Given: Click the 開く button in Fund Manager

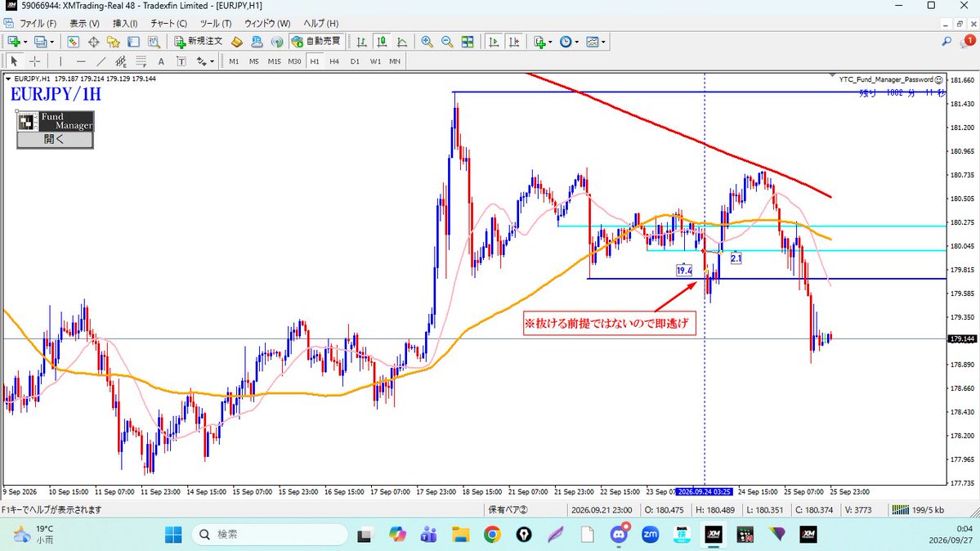Looking at the screenshot, I should click(x=55, y=140).
